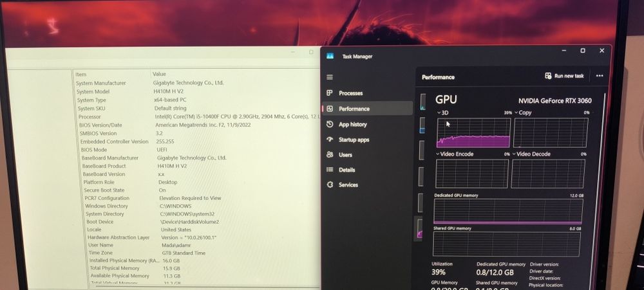Viewport: 644px width, 290px height.
Task: Click the Video Encode graph
Action: [471, 174]
